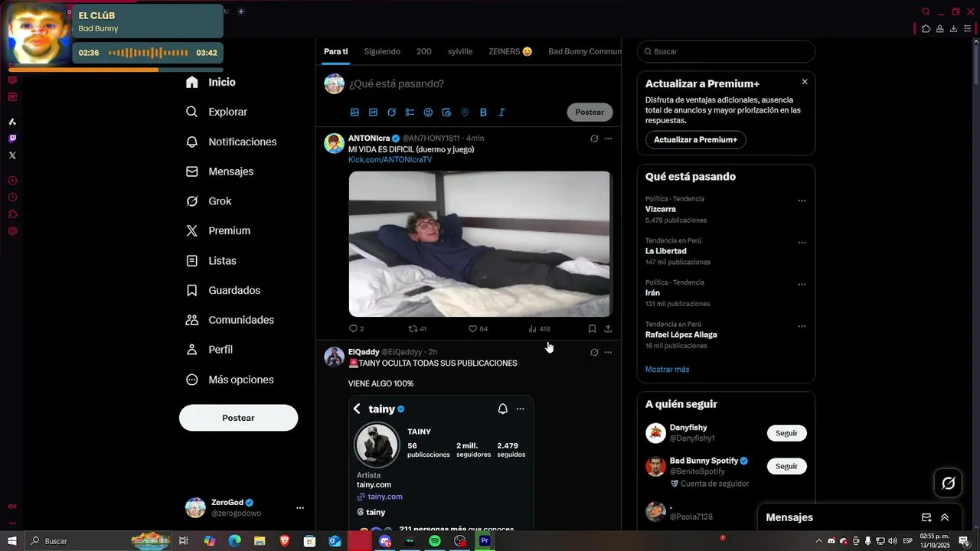This screenshot has height=551, width=980.
Task: Bookmark the ANTONIcra post
Action: coord(592,329)
